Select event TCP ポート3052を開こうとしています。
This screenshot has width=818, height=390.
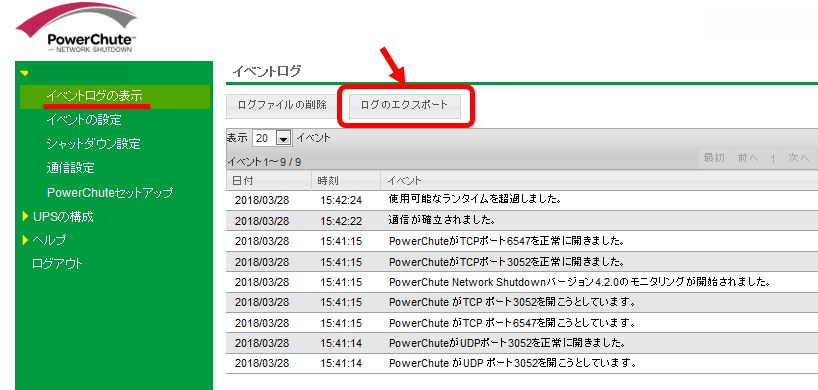click(x=512, y=302)
